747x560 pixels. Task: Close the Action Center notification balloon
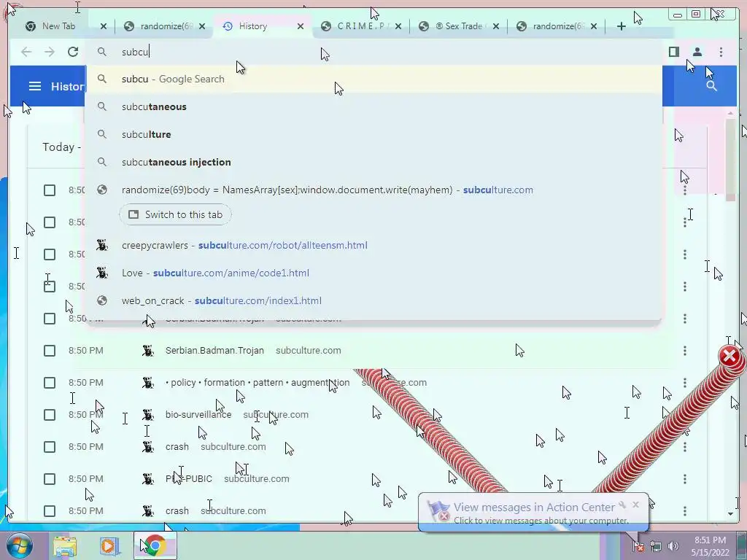[x=635, y=505]
